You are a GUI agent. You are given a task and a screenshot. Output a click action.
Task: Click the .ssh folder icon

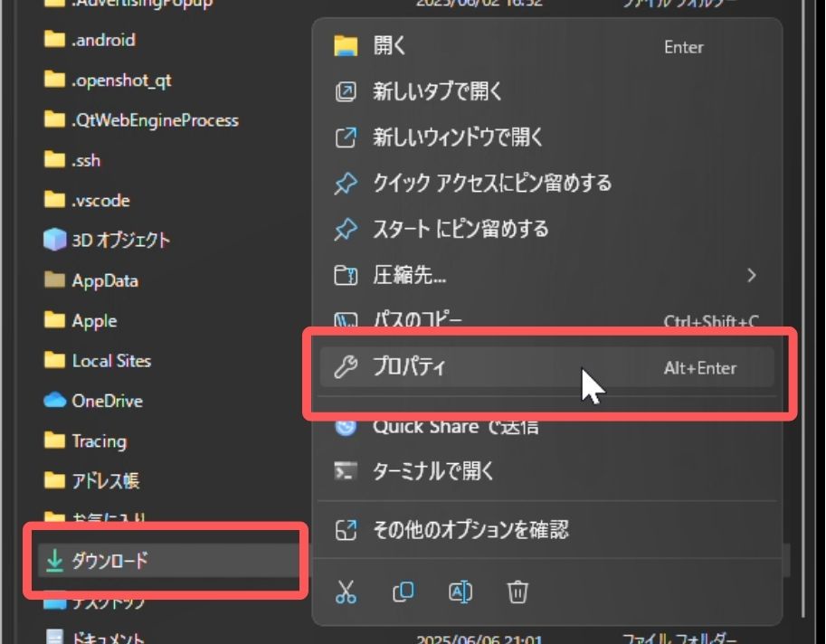[54, 159]
